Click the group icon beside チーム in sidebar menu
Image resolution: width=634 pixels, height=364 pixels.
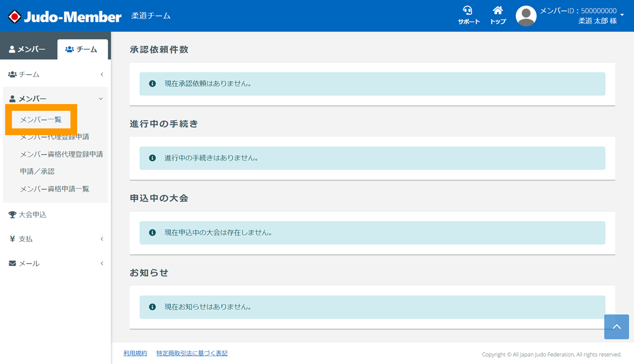[x=12, y=75]
